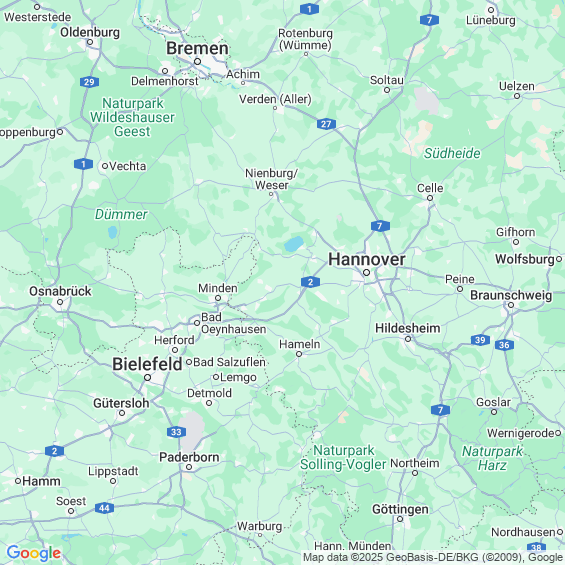Viewport: 565px width, 565px height.
Task: Click the Naturpark Solling-Vogler label
Action: [343, 457]
